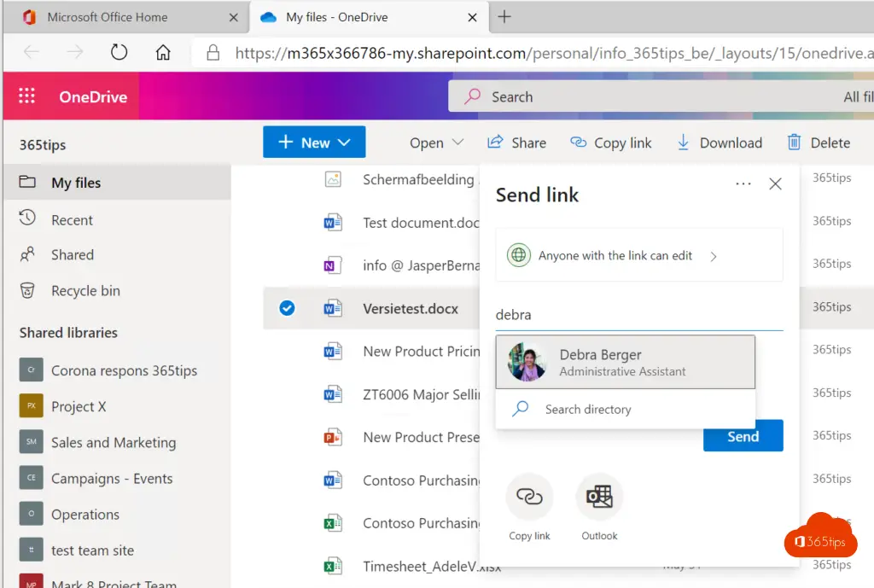The height and width of the screenshot is (588, 874).
Task: Click Share in the command bar
Action: point(516,143)
